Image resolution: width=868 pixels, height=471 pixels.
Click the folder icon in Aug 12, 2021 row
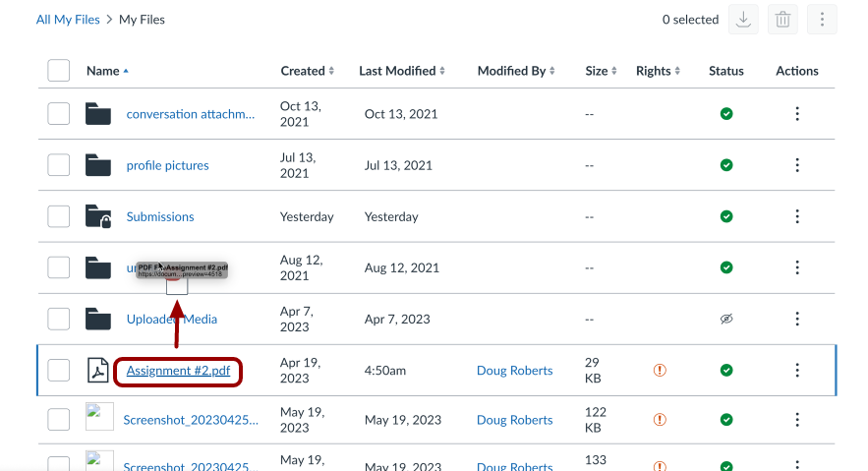98,267
